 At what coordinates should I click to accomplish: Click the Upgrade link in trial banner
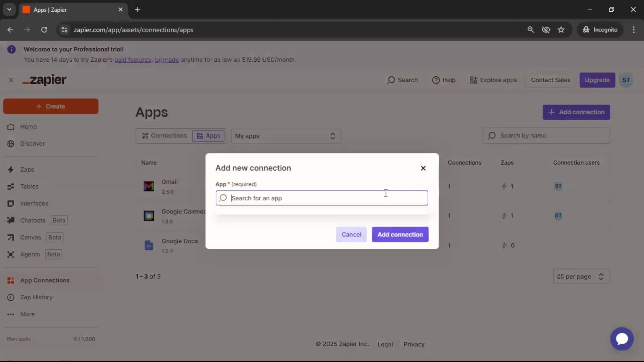[166, 60]
